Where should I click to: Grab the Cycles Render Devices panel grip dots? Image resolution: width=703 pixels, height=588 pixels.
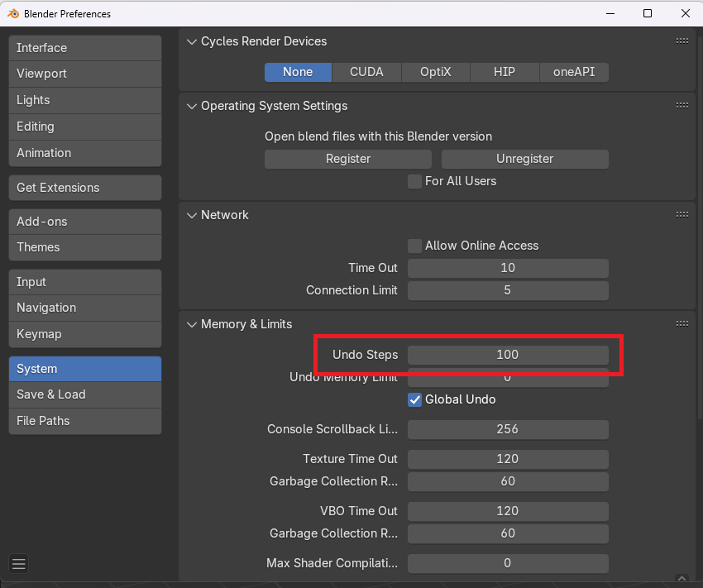click(x=682, y=41)
